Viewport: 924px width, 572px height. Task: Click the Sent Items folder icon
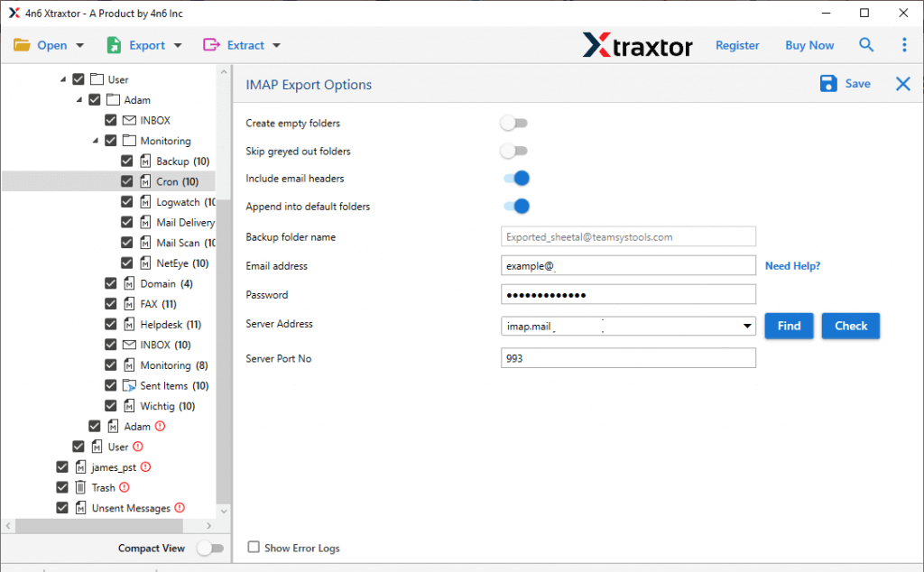pyautogui.click(x=129, y=385)
